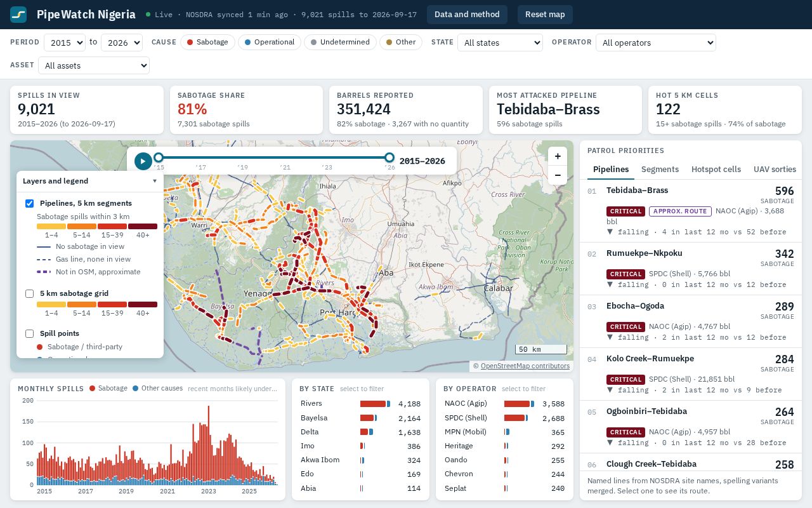Image resolution: width=812 pixels, height=508 pixels.
Task: Filter by NAOC (Agip) operator row
Action: [x=504, y=404]
